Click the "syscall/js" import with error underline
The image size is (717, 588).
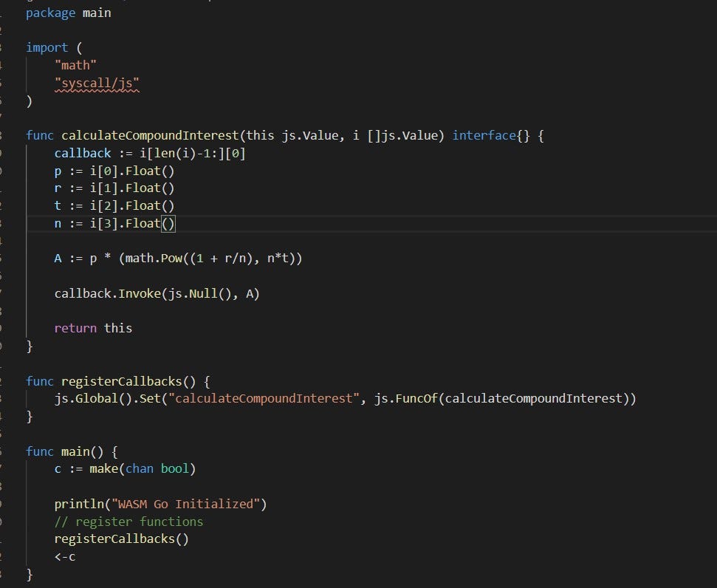97,83
